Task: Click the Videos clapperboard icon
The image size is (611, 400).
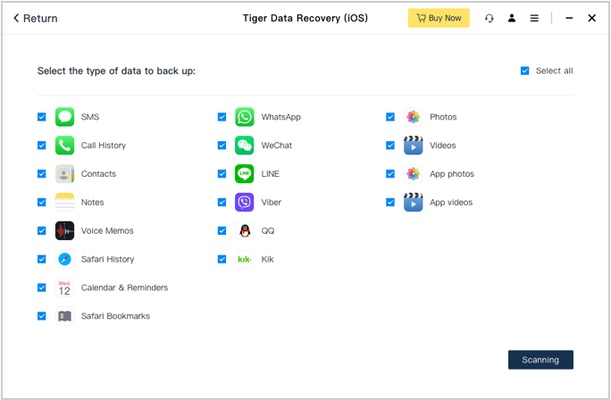Action: 413,145
